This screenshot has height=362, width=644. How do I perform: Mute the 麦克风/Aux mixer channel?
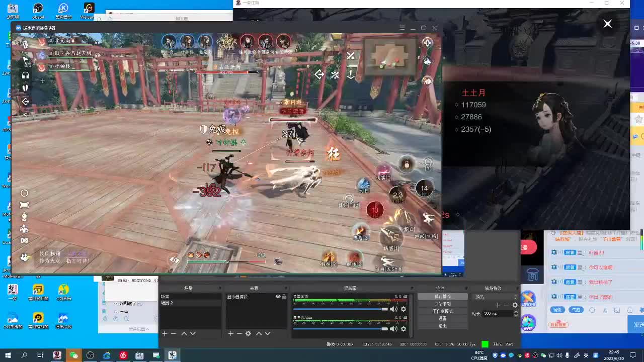(x=393, y=329)
